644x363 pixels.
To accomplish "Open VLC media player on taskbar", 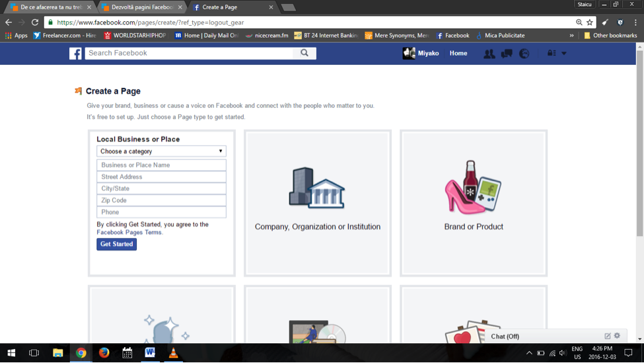I will 173,352.
